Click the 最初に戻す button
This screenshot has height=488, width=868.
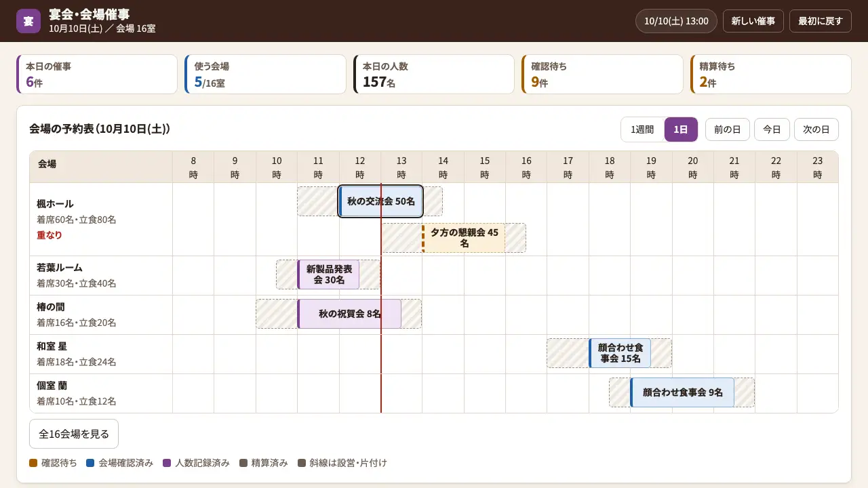[x=820, y=21]
